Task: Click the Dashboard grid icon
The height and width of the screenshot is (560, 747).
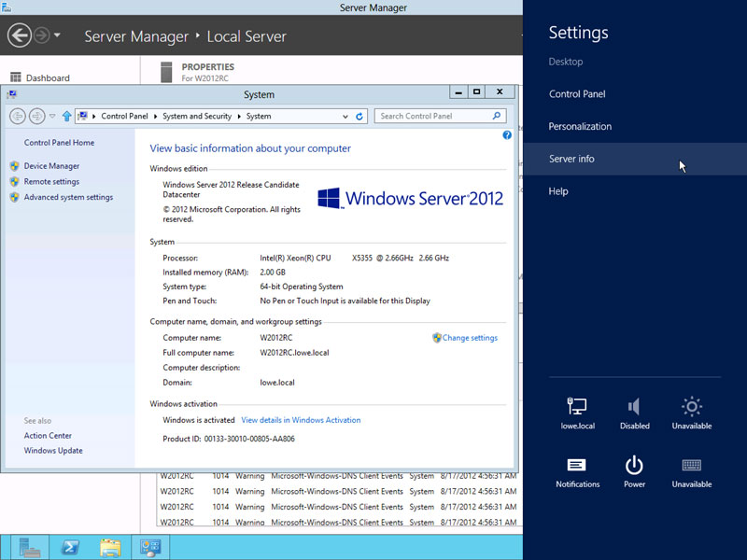Action: pyautogui.click(x=16, y=77)
